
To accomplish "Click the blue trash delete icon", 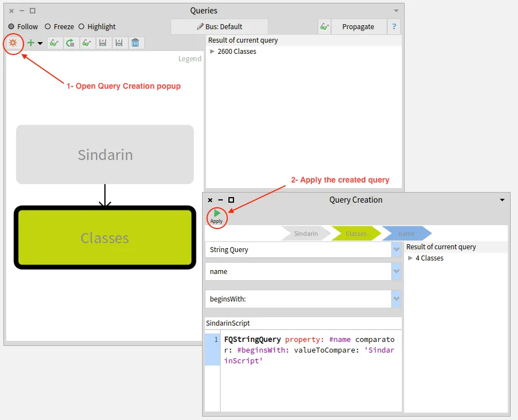I will coord(135,43).
